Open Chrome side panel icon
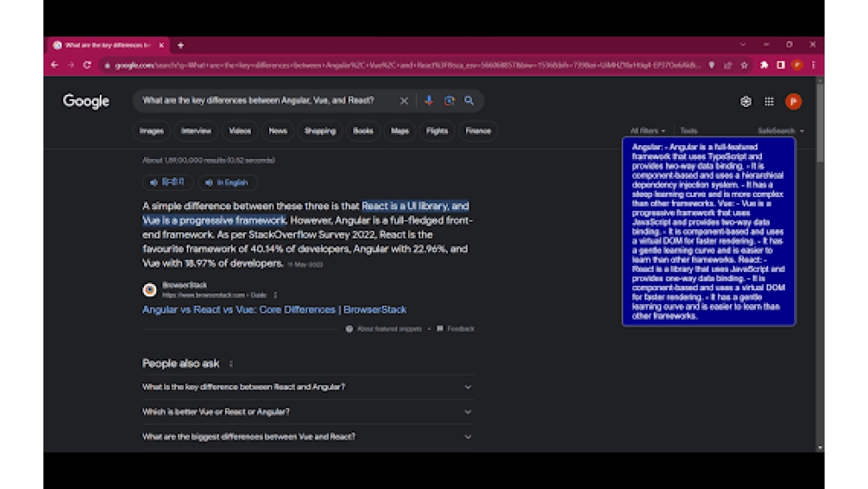The height and width of the screenshot is (489, 868). [780, 65]
